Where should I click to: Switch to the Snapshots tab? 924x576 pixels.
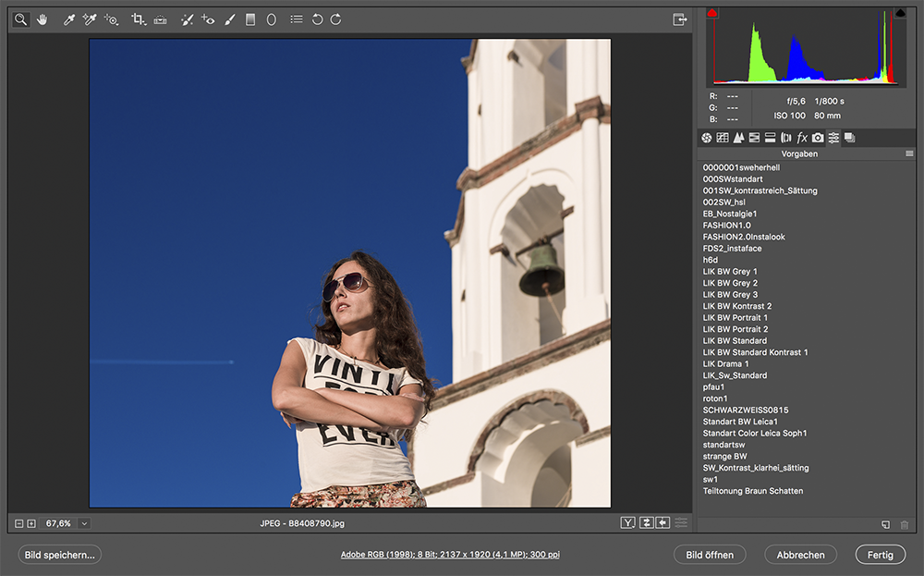click(x=850, y=138)
